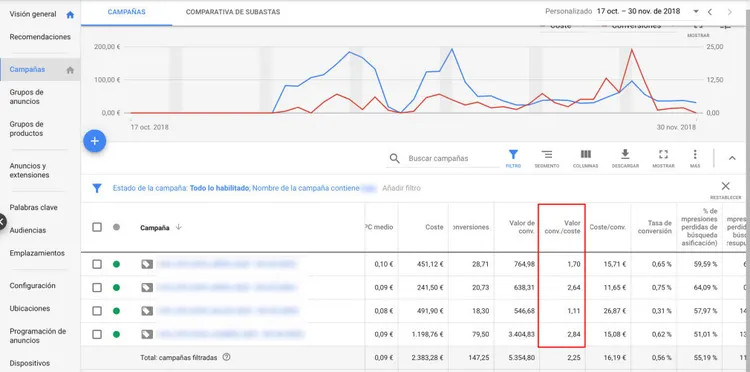
Task: Open Grupos de productos in sidebar
Action: click(x=26, y=129)
